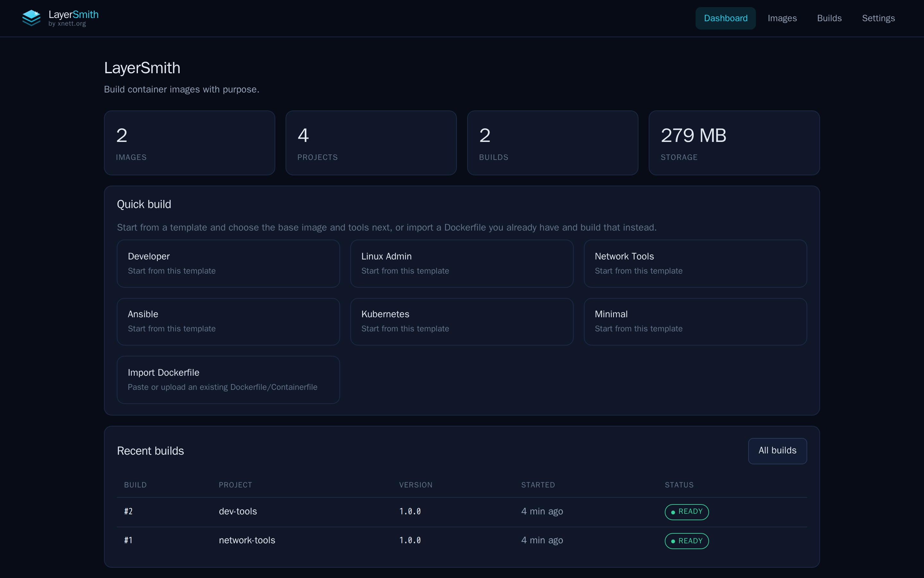The image size is (924, 578).
Task: Open the Dashboard nav tab
Action: [x=725, y=18]
